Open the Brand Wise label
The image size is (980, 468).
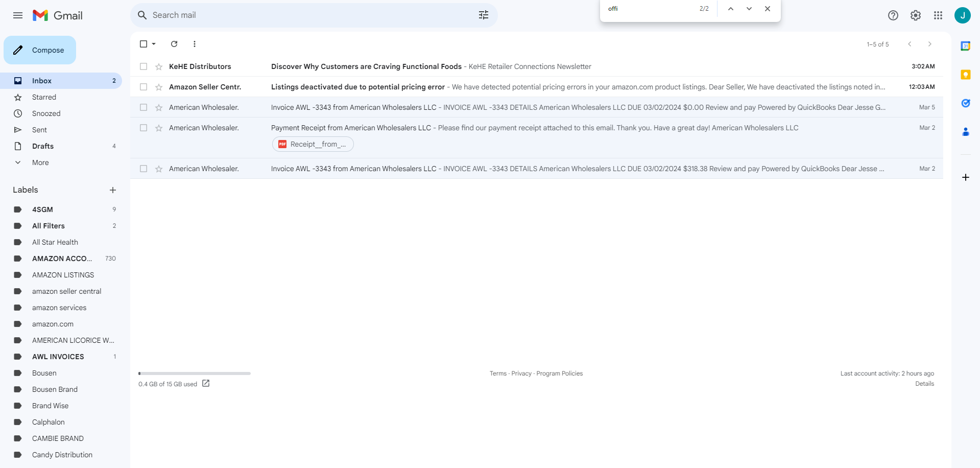61,406
